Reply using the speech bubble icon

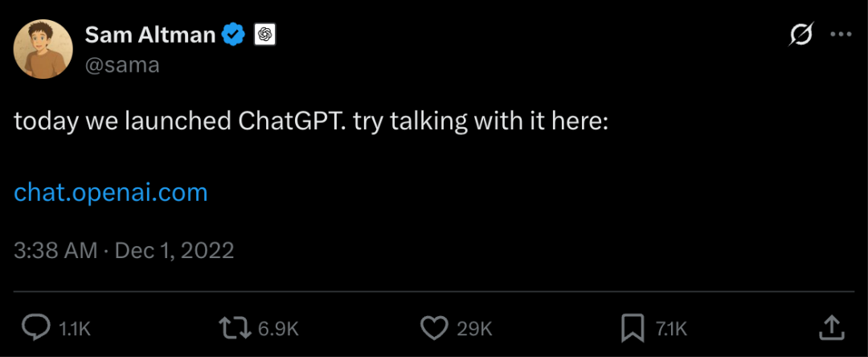35,327
